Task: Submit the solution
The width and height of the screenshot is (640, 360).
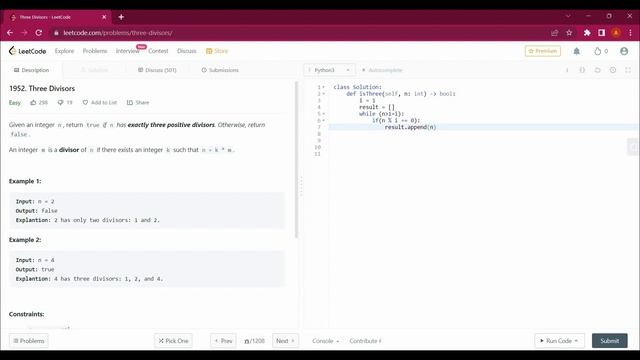Action: (x=610, y=341)
